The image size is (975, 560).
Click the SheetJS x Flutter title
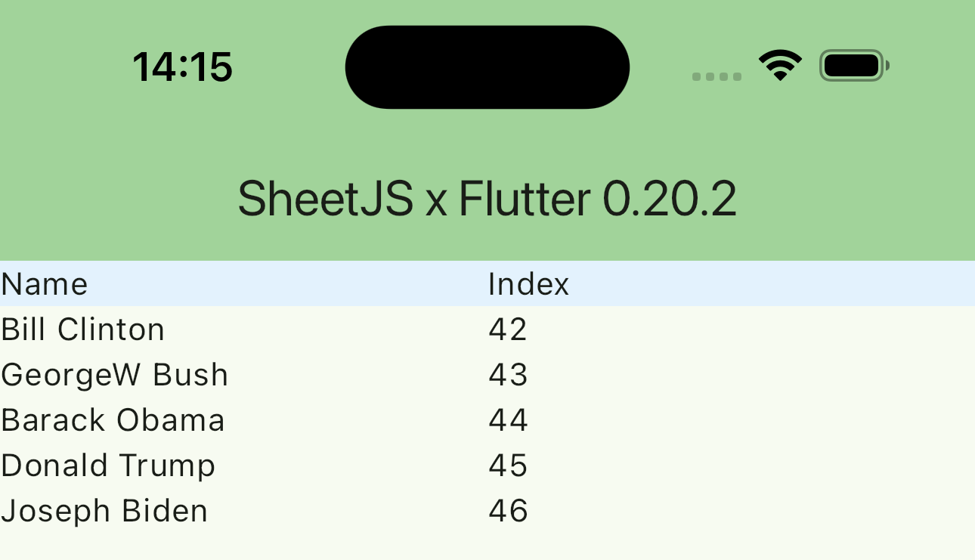(487, 200)
